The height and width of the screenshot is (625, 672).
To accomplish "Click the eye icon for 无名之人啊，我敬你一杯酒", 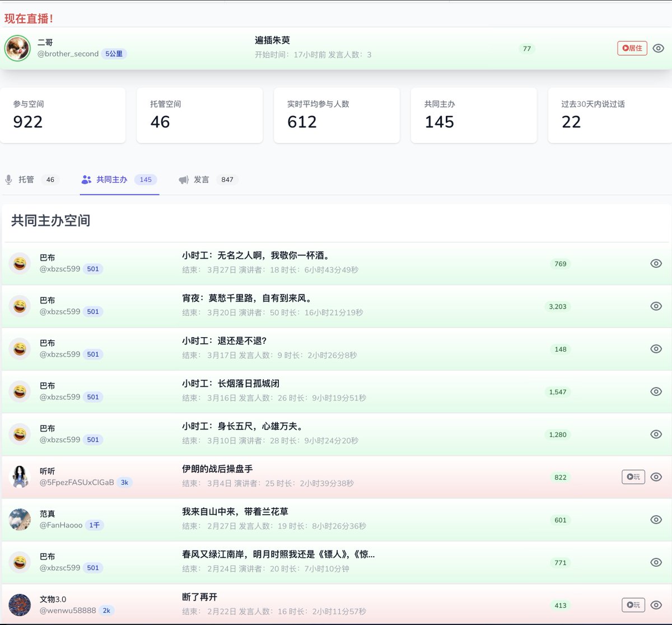I will 656,263.
